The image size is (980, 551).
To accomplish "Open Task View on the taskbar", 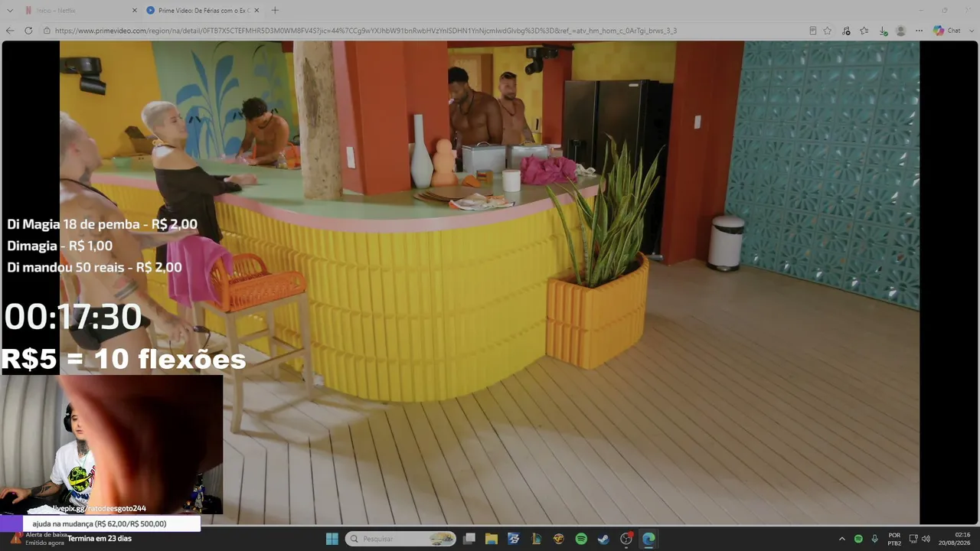I will coord(469,539).
